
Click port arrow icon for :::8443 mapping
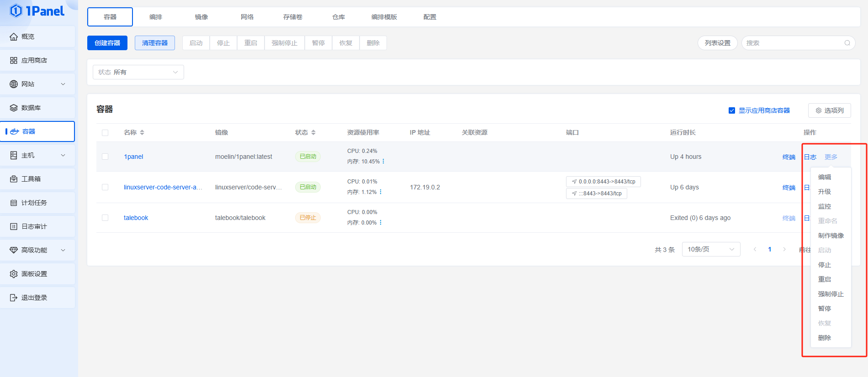coord(574,194)
